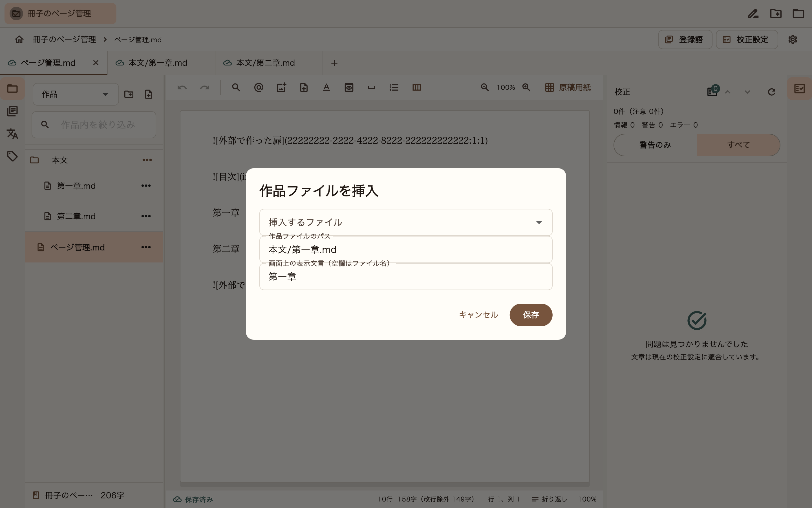Select the folder view in left rail

[12, 89]
